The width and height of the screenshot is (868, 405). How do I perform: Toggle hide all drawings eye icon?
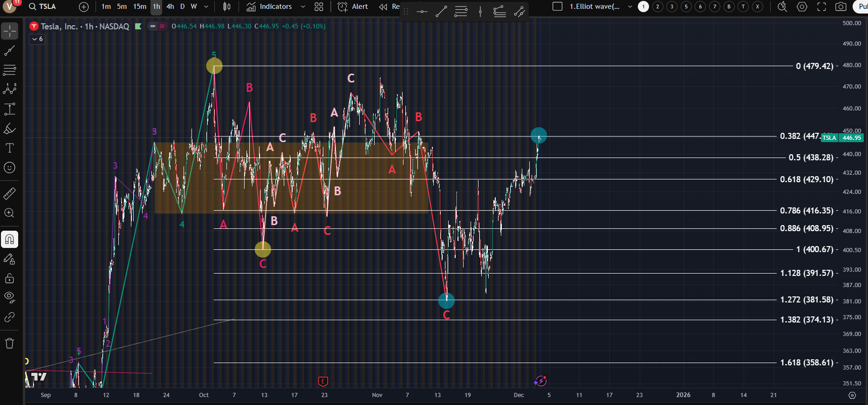click(x=9, y=297)
